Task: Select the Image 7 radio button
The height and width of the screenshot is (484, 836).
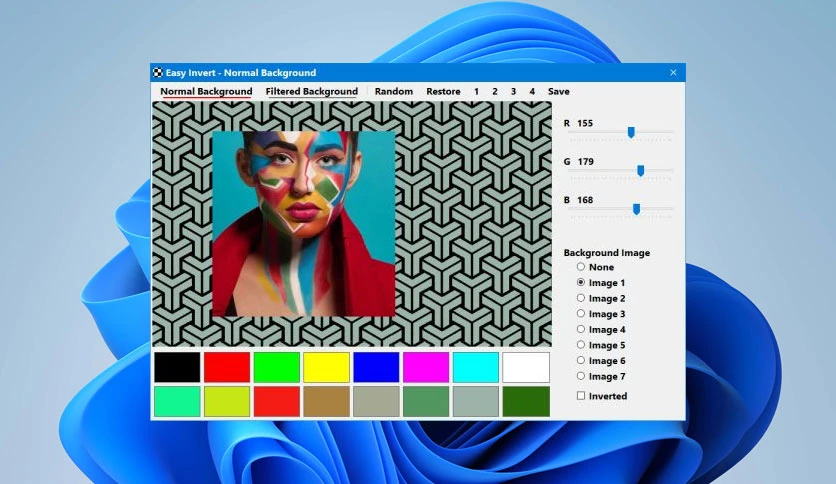Action: pyautogui.click(x=581, y=376)
